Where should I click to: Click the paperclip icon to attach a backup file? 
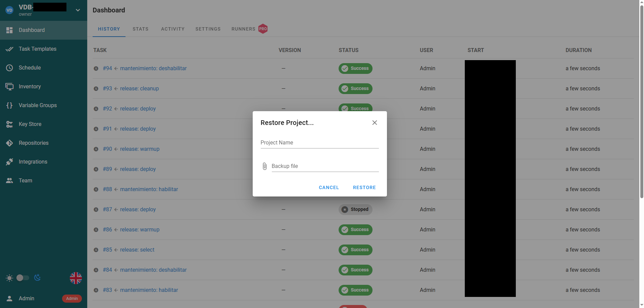(264, 166)
